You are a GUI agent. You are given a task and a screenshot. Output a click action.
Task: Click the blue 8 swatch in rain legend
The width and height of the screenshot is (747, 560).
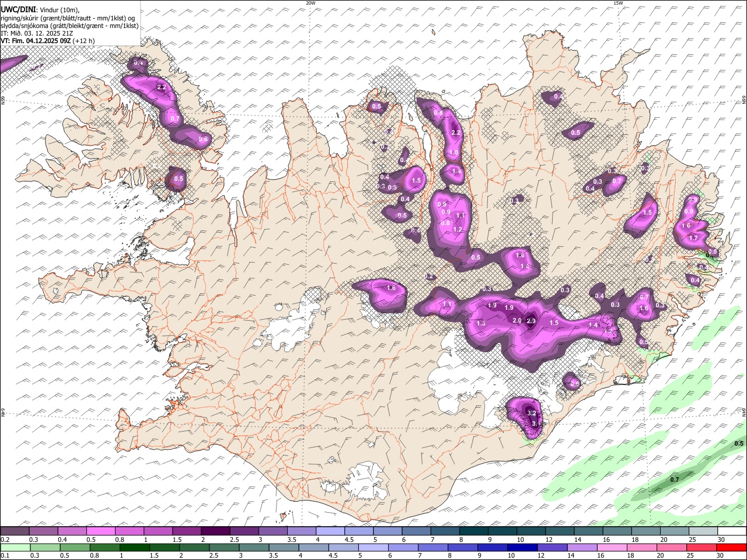coord(463,547)
